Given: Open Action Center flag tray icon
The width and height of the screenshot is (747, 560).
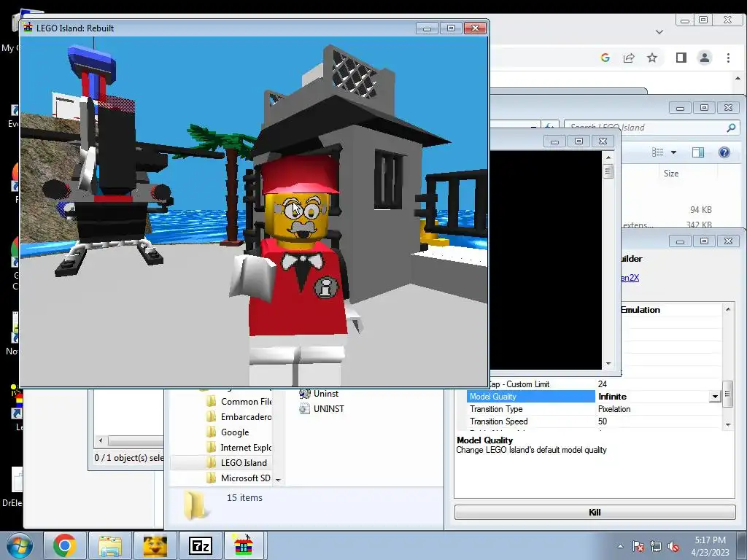Looking at the screenshot, I should pyautogui.click(x=638, y=546).
